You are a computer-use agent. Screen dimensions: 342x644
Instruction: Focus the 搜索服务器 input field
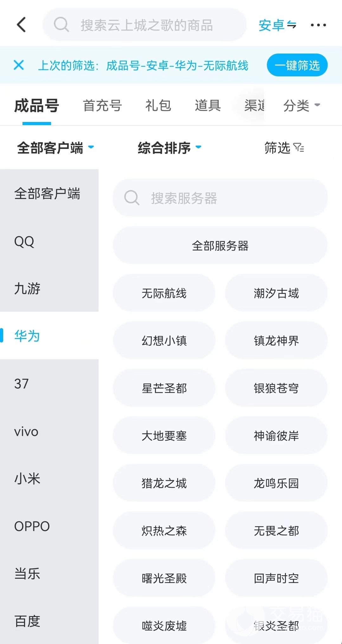coord(228,198)
